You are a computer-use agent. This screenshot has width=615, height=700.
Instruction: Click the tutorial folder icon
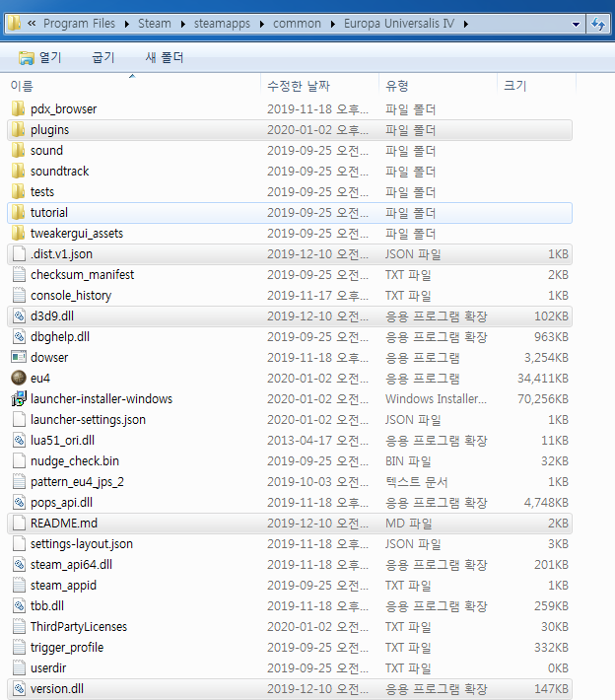pyautogui.click(x=19, y=213)
